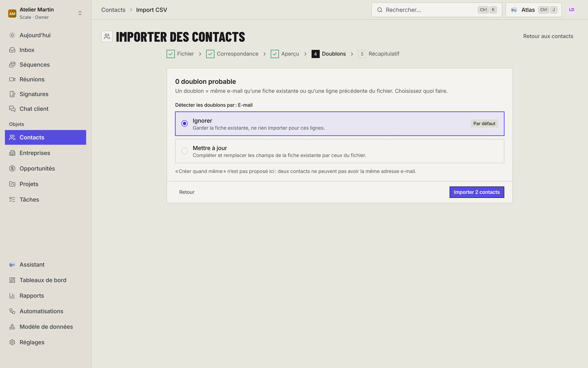Click the Doublons step label
The image size is (588, 368).
(x=334, y=54)
